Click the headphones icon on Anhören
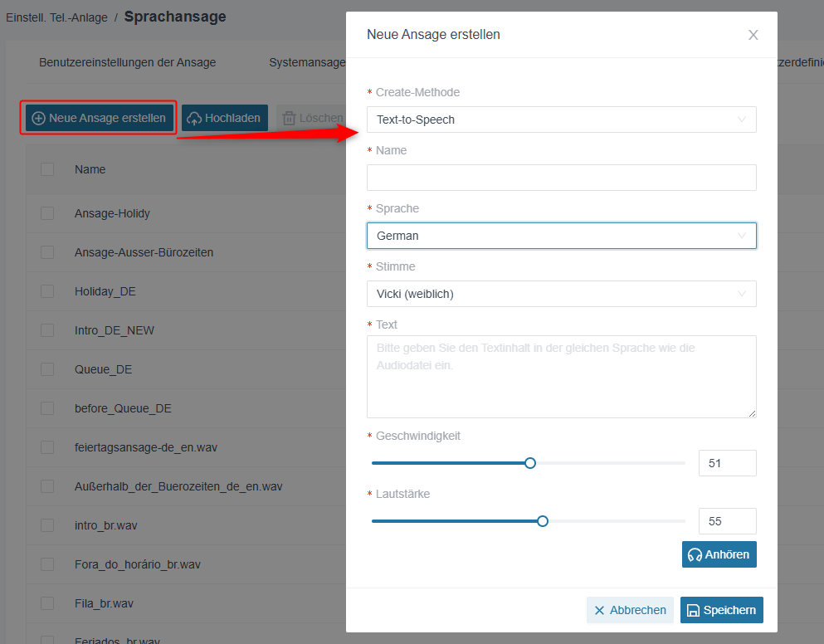The height and width of the screenshot is (644, 824). [x=695, y=554]
